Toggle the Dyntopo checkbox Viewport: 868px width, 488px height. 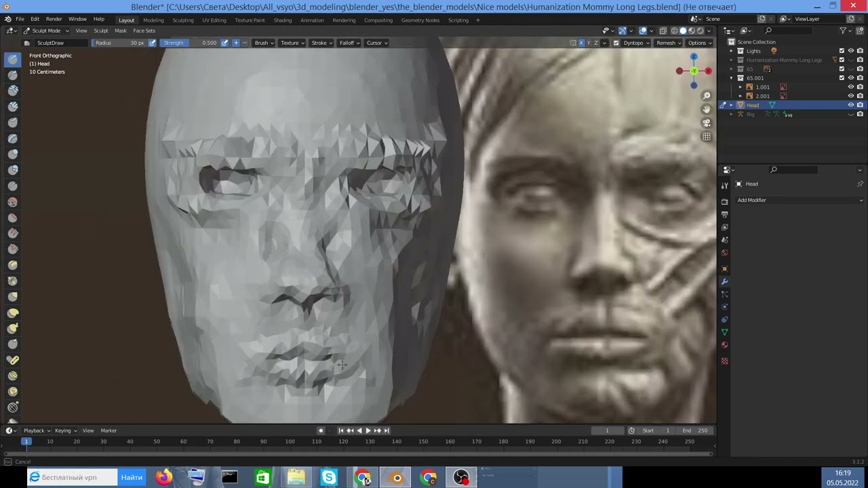616,43
